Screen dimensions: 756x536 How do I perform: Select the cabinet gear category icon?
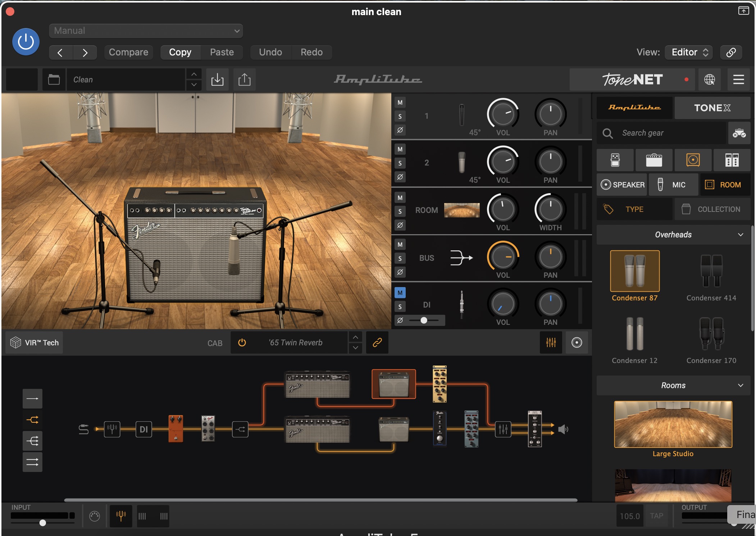tap(693, 160)
